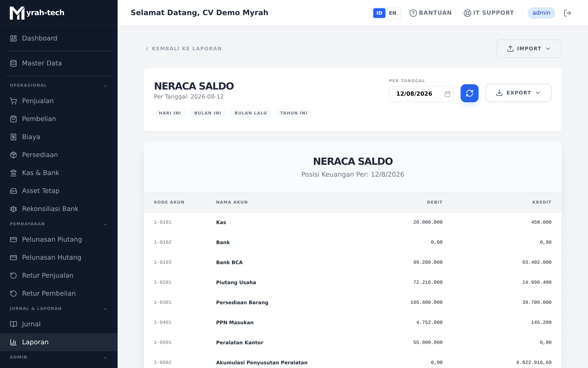Click the Per Tanggal date input field
This screenshot has height=368, width=588.
421,94
